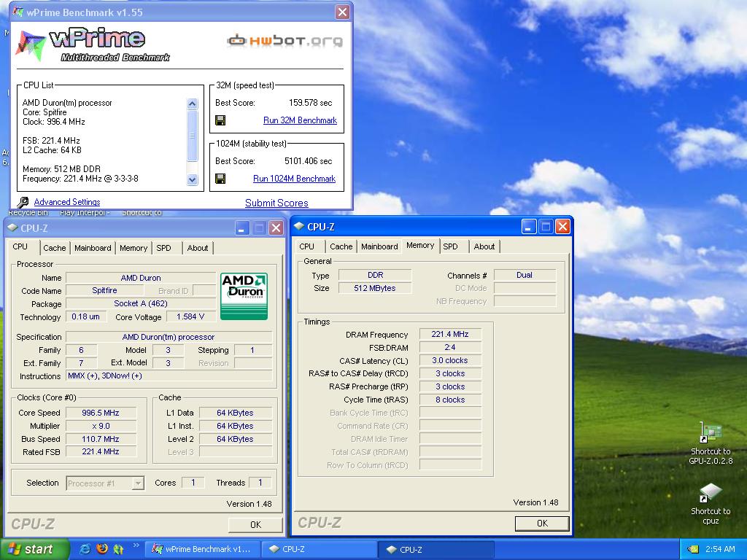Switch to the first CPU-Z taskbar button
Viewport: 747px width, 560px height.
(x=320, y=549)
